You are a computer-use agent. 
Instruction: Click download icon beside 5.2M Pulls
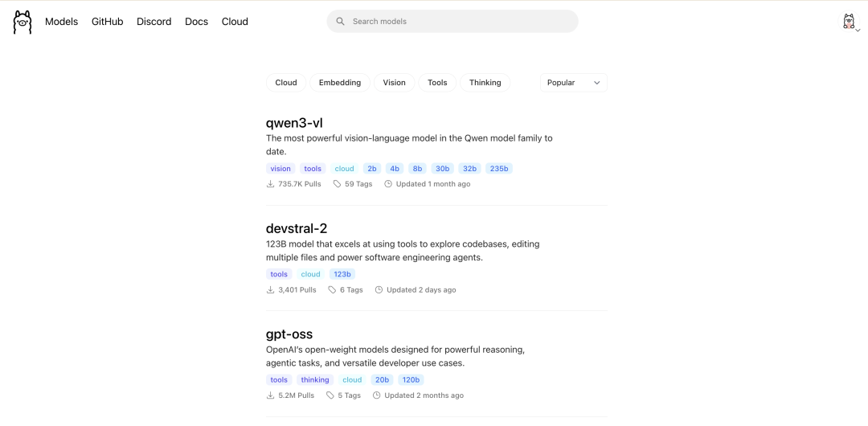(271, 395)
